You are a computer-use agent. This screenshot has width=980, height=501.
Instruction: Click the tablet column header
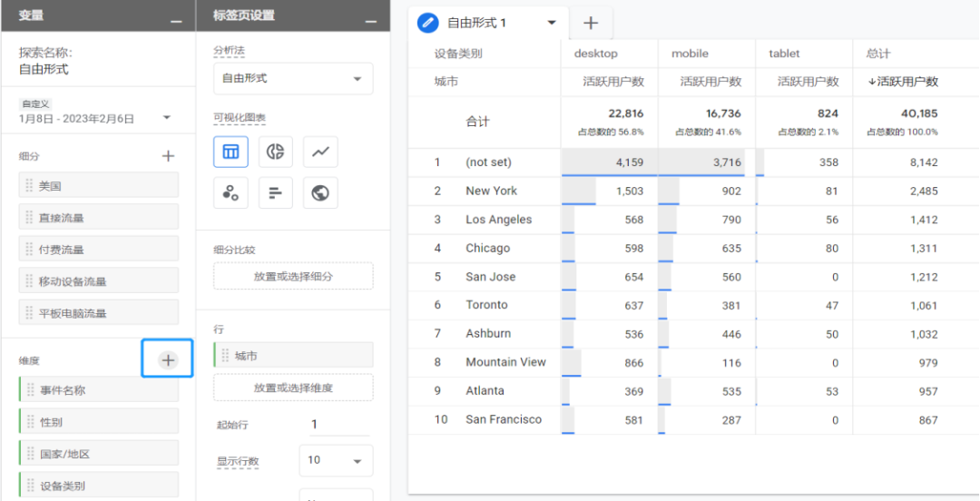(x=784, y=54)
